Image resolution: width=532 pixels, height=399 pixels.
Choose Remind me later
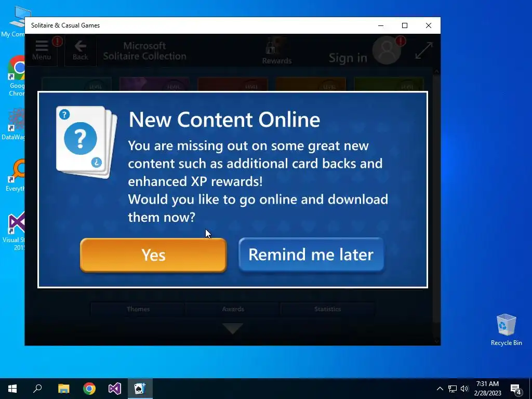(x=311, y=255)
